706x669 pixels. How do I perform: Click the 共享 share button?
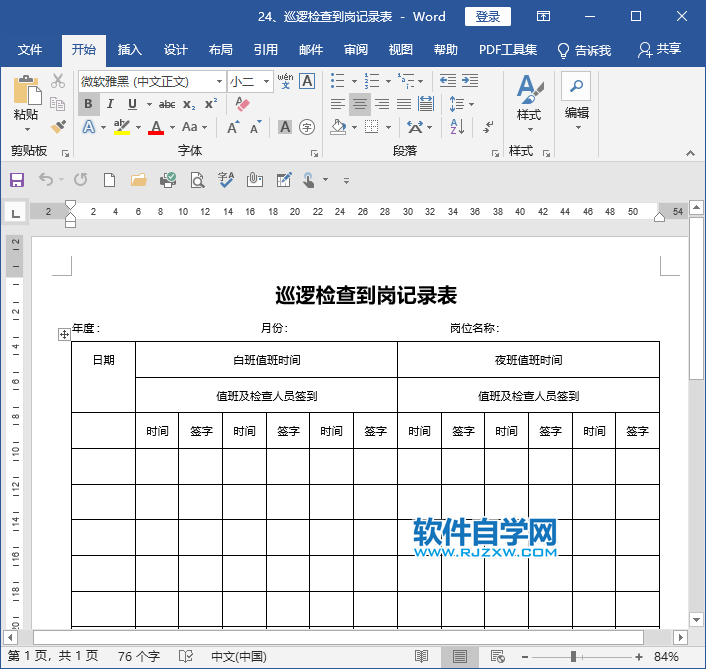(659, 50)
